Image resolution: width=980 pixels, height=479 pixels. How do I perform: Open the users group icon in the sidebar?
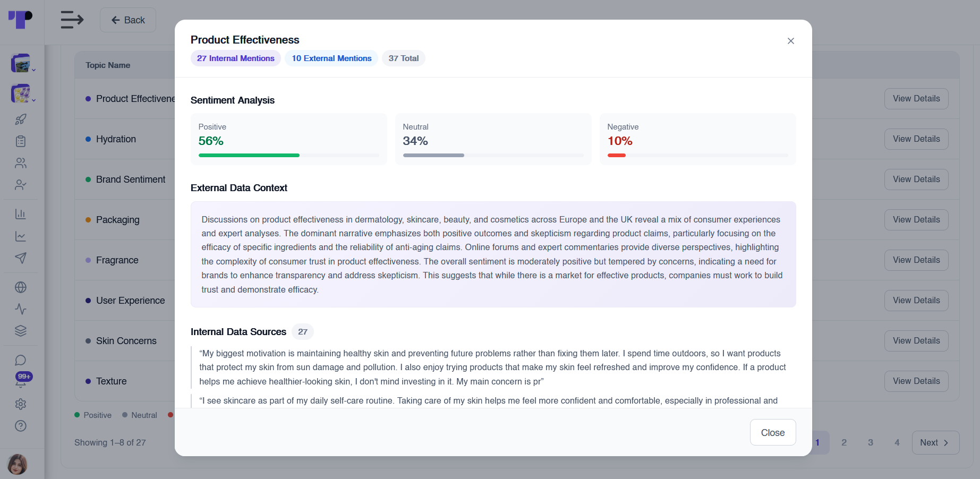tap(21, 163)
